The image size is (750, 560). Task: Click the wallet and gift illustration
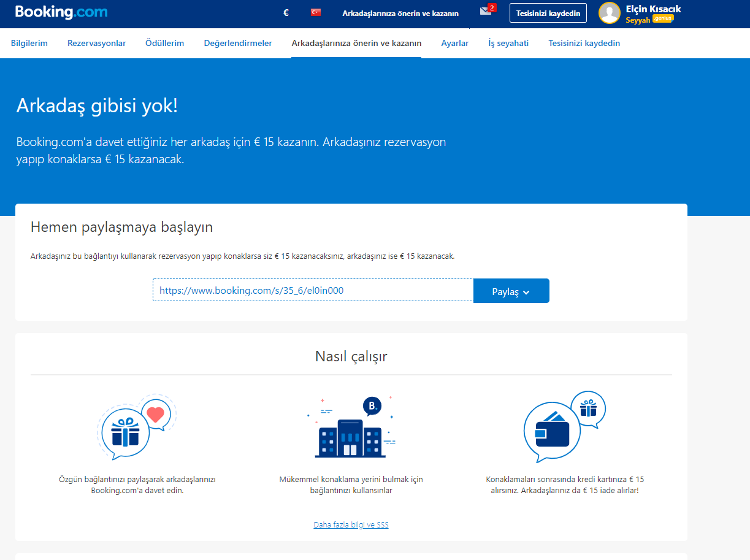point(564,426)
